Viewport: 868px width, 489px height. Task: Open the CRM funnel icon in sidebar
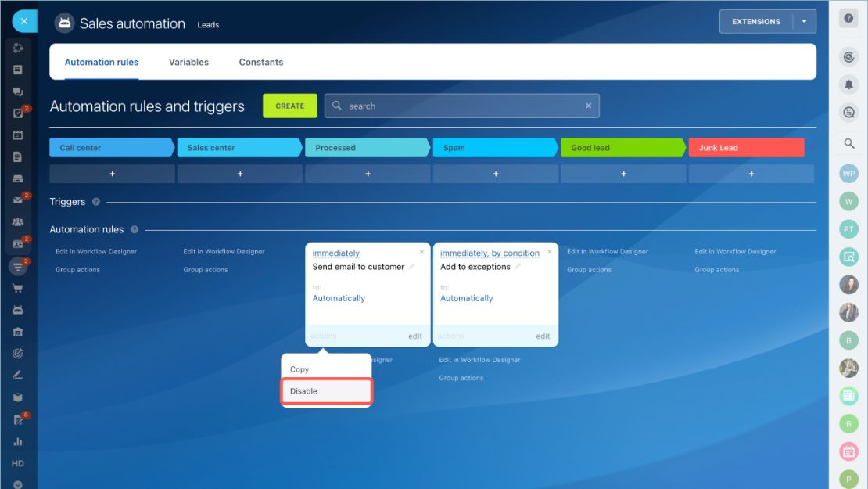click(18, 267)
